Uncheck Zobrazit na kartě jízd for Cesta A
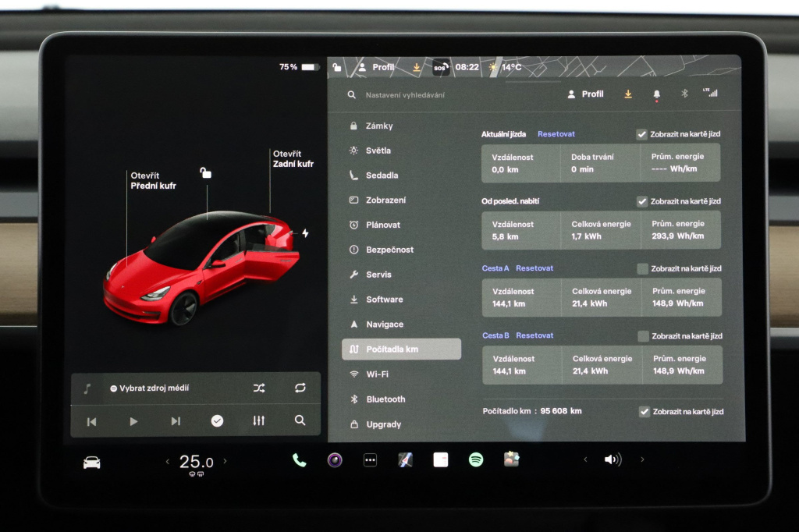Image resolution: width=799 pixels, height=532 pixels. point(642,268)
